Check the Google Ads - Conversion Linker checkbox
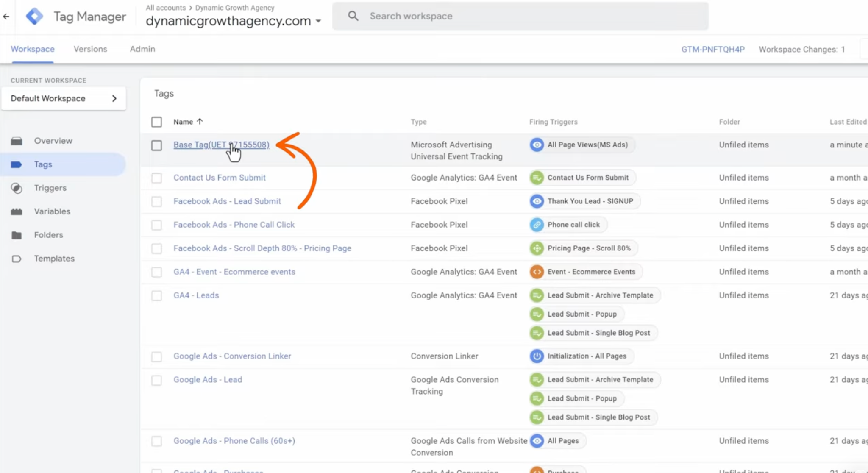The height and width of the screenshot is (473, 868). (x=157, y=357)
